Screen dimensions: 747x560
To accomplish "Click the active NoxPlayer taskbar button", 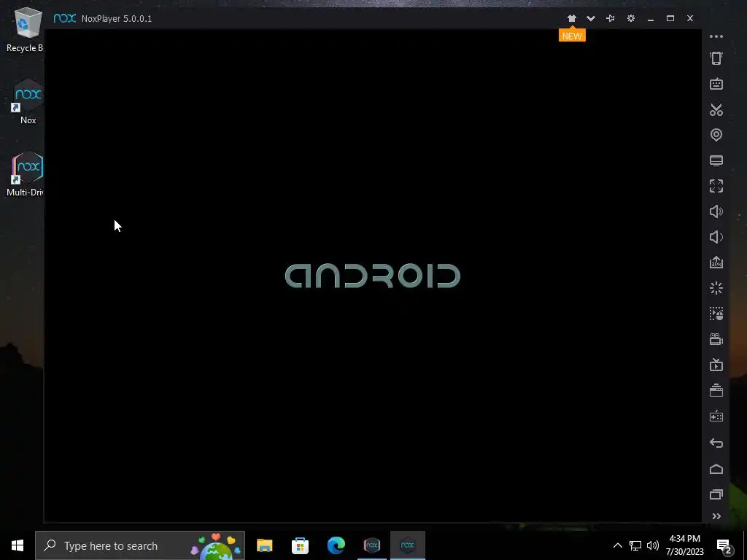I will pos(408,545).
